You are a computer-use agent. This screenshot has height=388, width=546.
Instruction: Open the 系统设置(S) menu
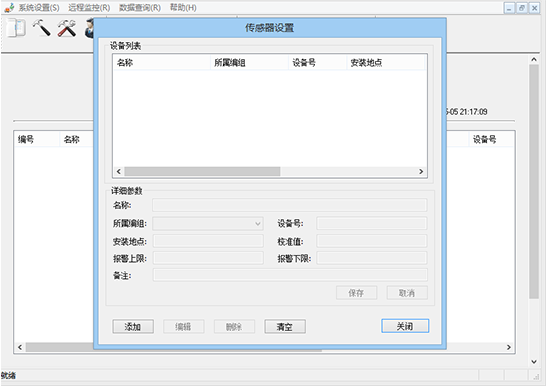(x=39, y=8)
